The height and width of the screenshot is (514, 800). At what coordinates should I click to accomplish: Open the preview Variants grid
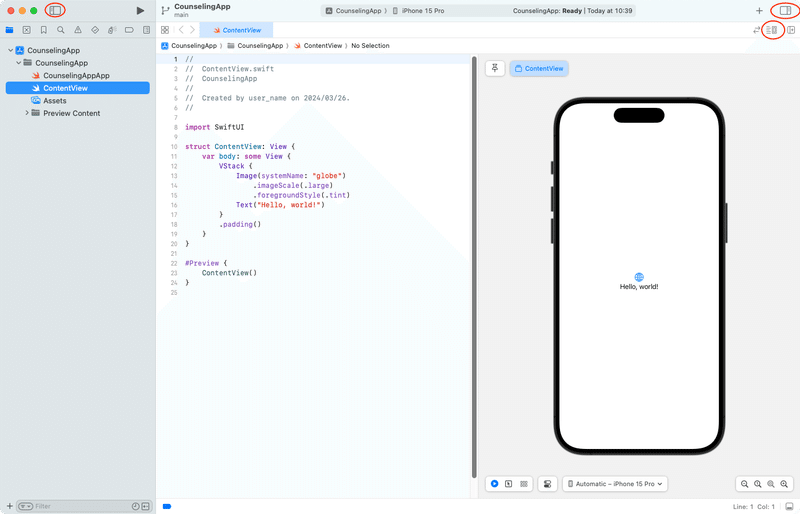523,483
